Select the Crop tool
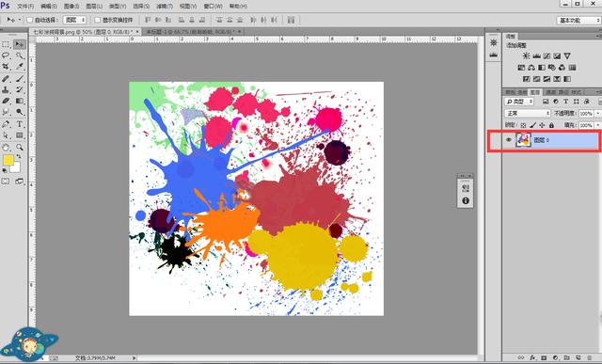This screenshot has height=364, width=602. tap(6, 67)
